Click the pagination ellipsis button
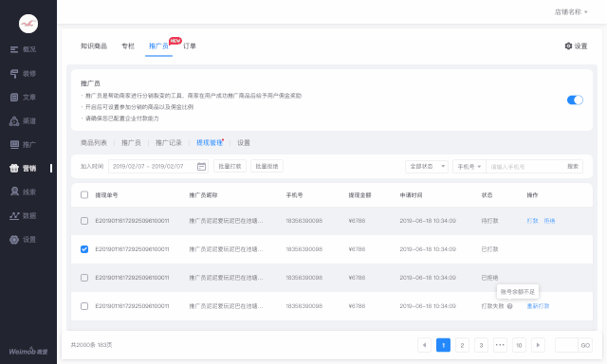 point(500,345)
